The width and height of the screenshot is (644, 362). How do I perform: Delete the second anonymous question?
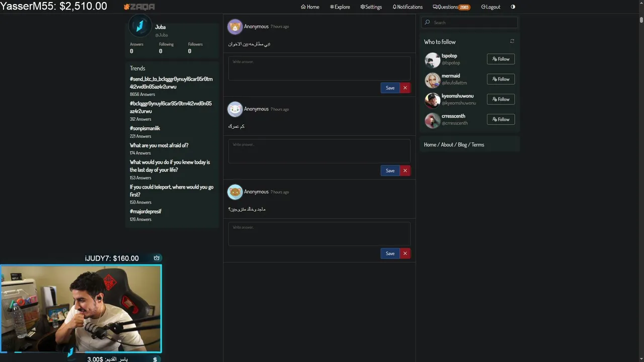tap(405, 170)
